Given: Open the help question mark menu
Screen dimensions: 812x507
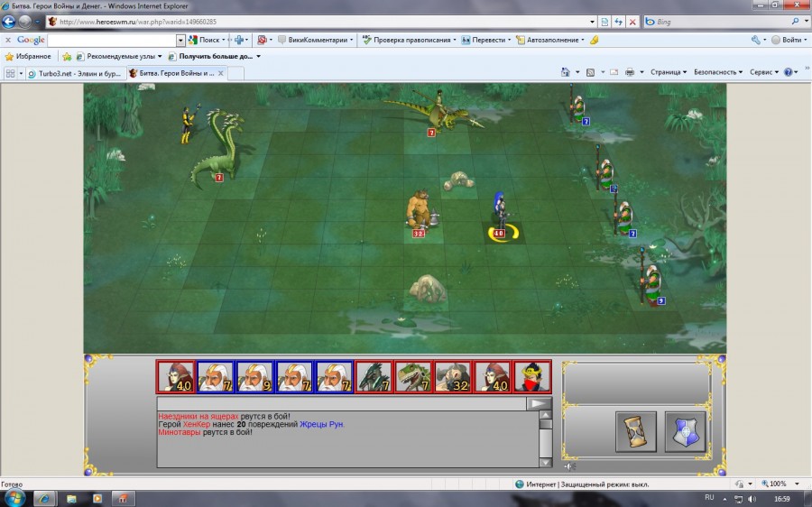Looking at the screenshot, I should [x=789, y=72].
